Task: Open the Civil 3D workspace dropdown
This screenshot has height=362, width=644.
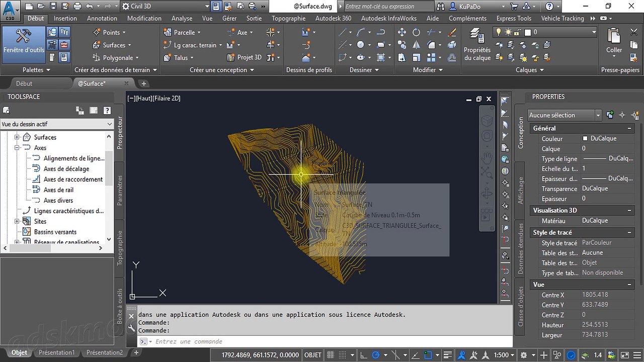Action: pos(166,7)
